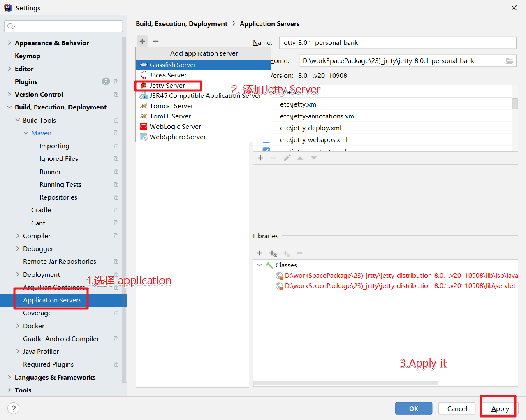The height and width of the screenshot is (420, 526).
Task: Click the IntelliJ logo in title bar
Action: 8,8
